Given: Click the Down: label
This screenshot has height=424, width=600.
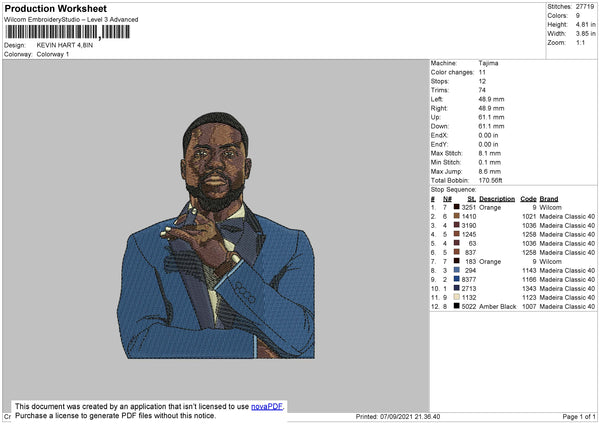Looking at the screenshot, I should tap(440, 126).
